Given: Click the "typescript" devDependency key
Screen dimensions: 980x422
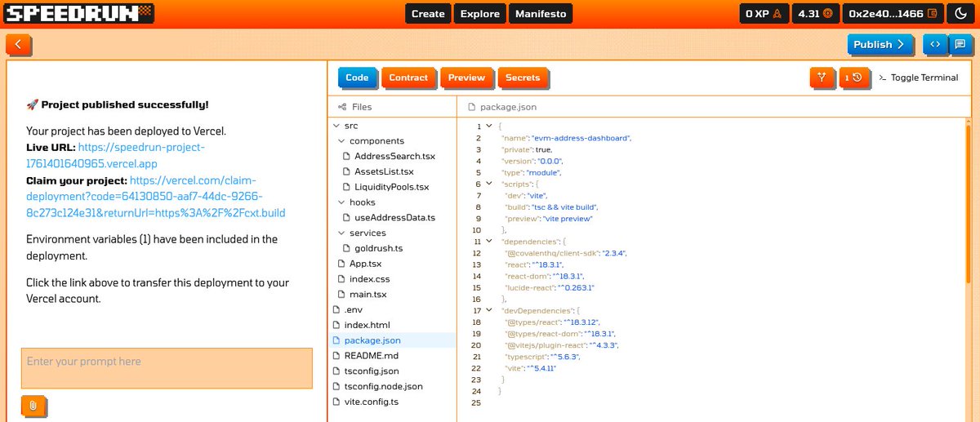Looking at the screenshot, I should 524,357.
